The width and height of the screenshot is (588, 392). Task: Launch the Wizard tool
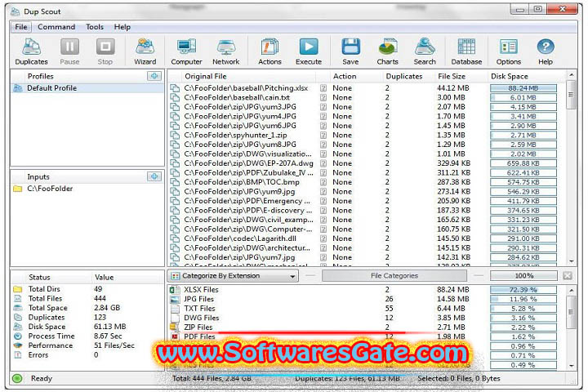[145, 51]
